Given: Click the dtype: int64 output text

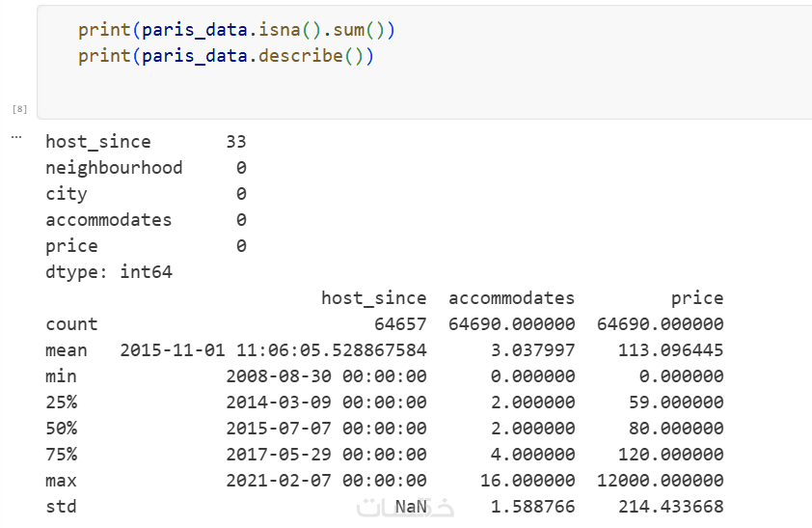Looking at the screenshot, I should click(x=109, y=272).
